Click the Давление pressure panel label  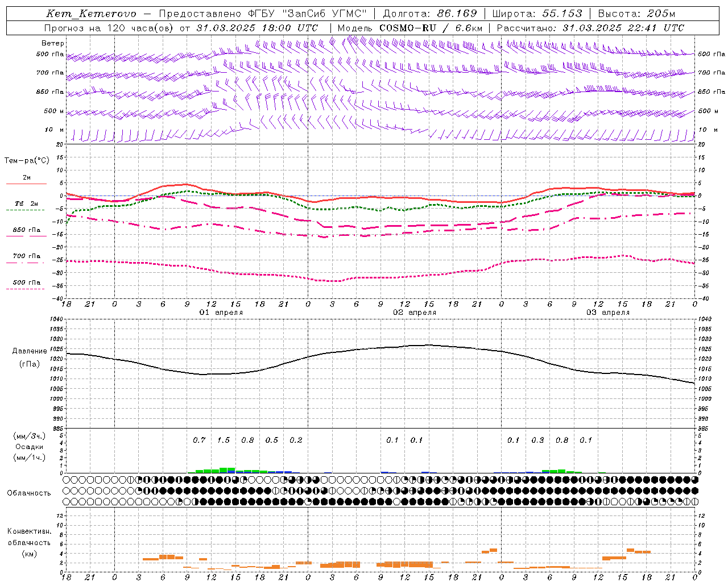30,351
